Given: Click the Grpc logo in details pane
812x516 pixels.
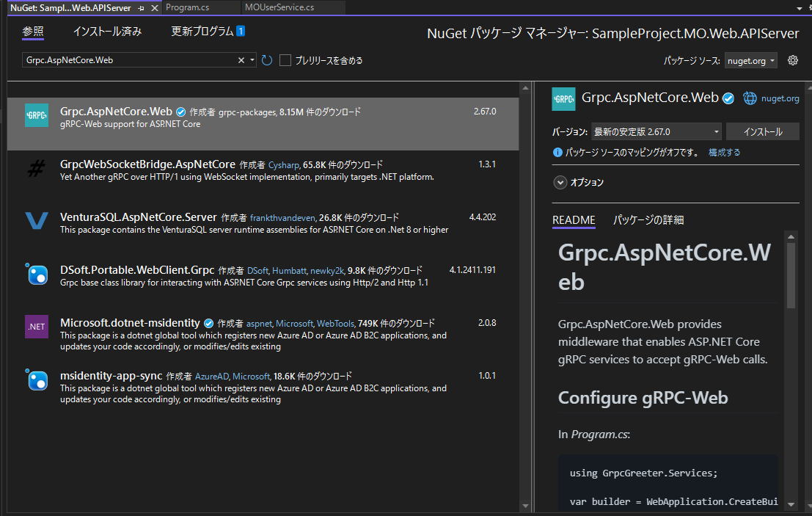Looking at the screenshot, I should click(563, 98).
